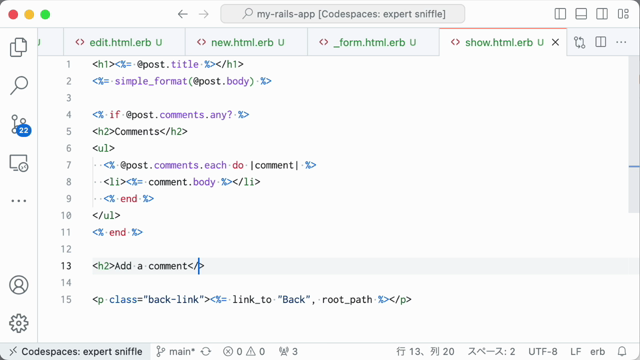The width and height of the screenshot is (640, 360).
Task: Show additional activity bar views
Action: click(18, 201)
